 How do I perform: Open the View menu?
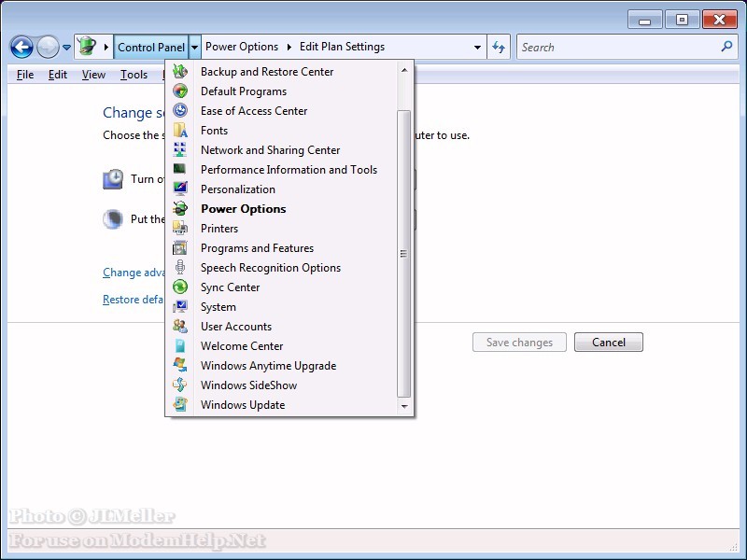coord(93,75)
